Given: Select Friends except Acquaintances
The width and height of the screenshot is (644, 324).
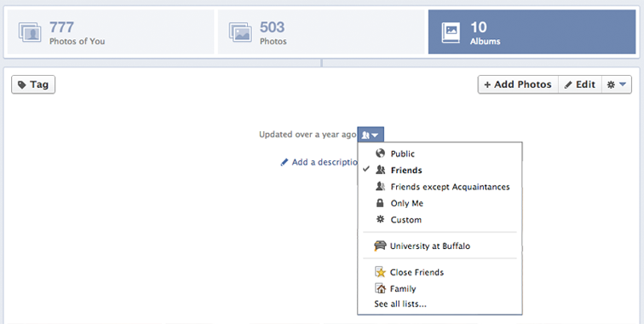Looking at the screenshot, I should (x=440, y=187).
